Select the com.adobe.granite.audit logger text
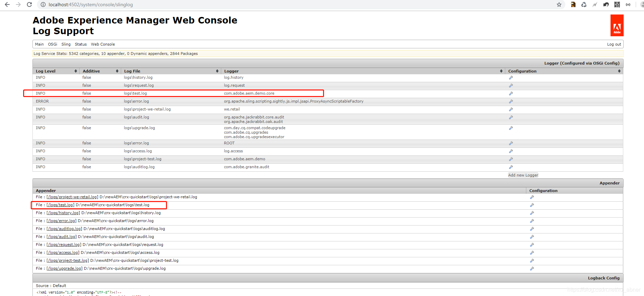 (246, 167)
